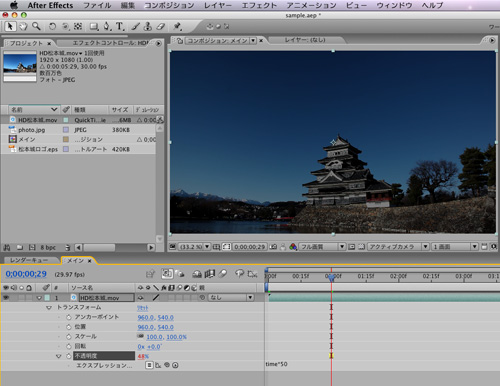500x386 pixels.
Task: Click the Frame Blending switch in timeline toolbar
Action: pyautogui.click(x=210, y=274)
